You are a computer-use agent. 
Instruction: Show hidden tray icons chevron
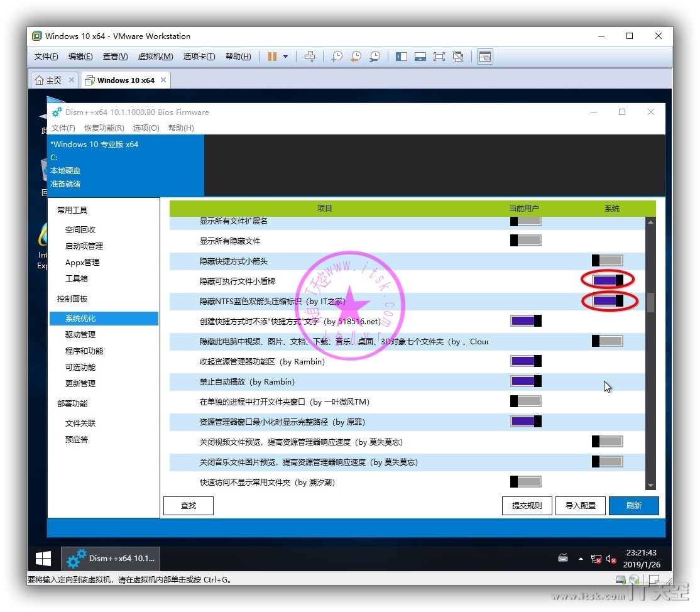coord(581,559)
